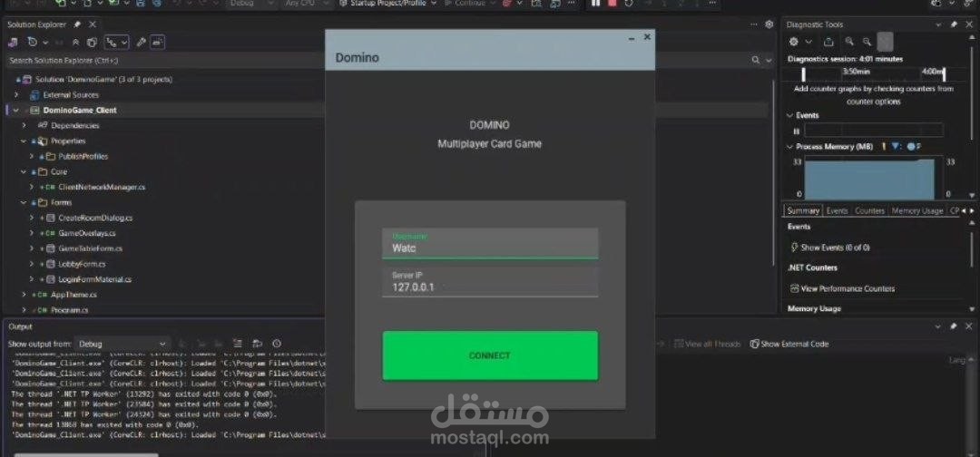
Task: Open Startup Project/Profile dropdown
Action: point(387,3)
